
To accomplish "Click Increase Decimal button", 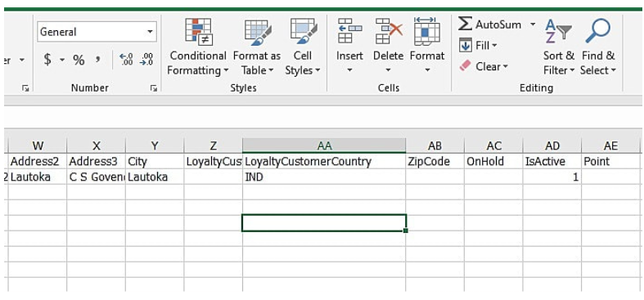I will click(126, 60).
